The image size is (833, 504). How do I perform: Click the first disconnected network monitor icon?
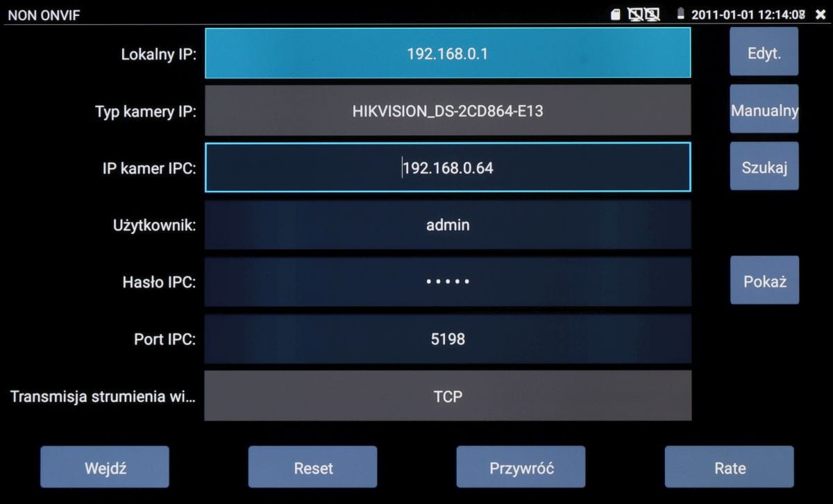(x=636, y=14)
